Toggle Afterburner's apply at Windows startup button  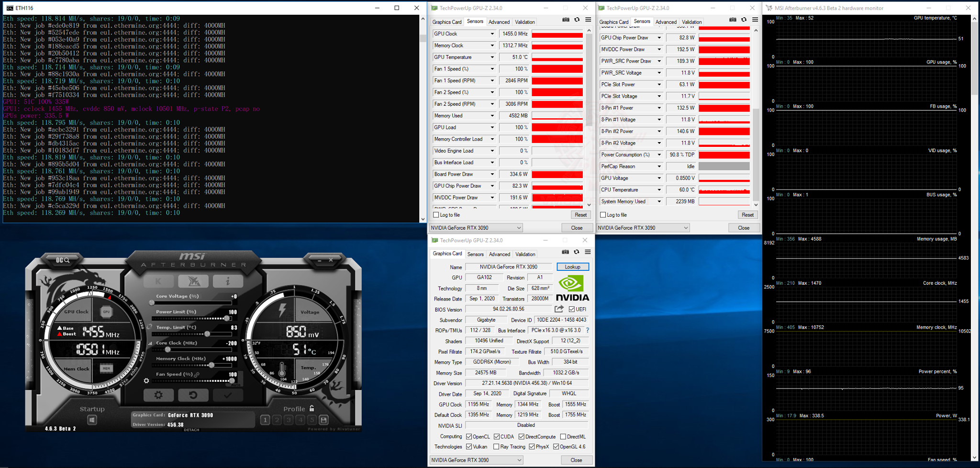tap(92, 420)
